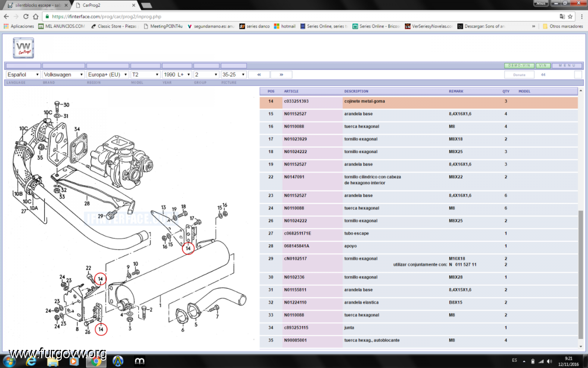
Task: Close the CarProg2 tab
Action: [x=135, y=4]
